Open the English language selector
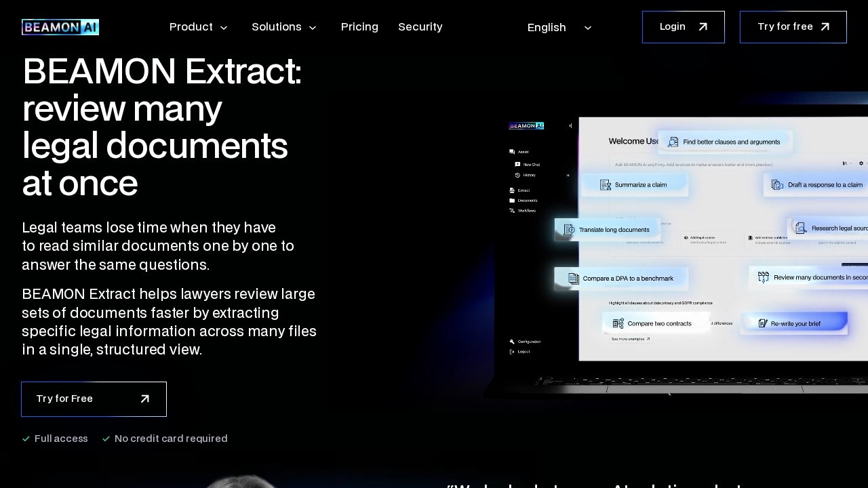 [560, 27]
